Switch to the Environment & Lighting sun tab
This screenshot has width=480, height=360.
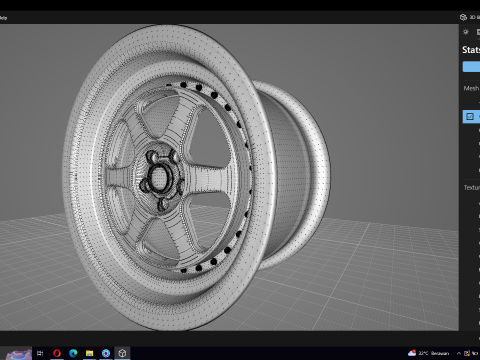point(466,32)
